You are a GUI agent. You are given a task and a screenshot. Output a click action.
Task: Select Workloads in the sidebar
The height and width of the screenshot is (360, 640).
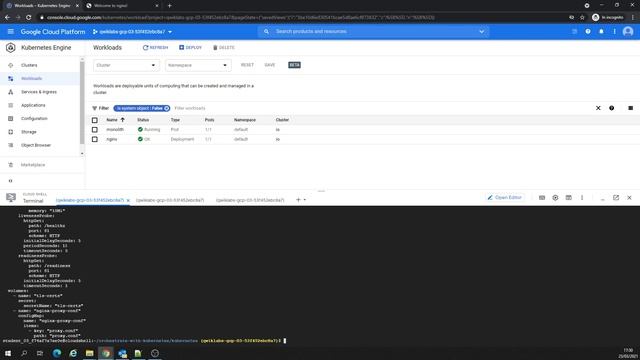click(31, 78)
